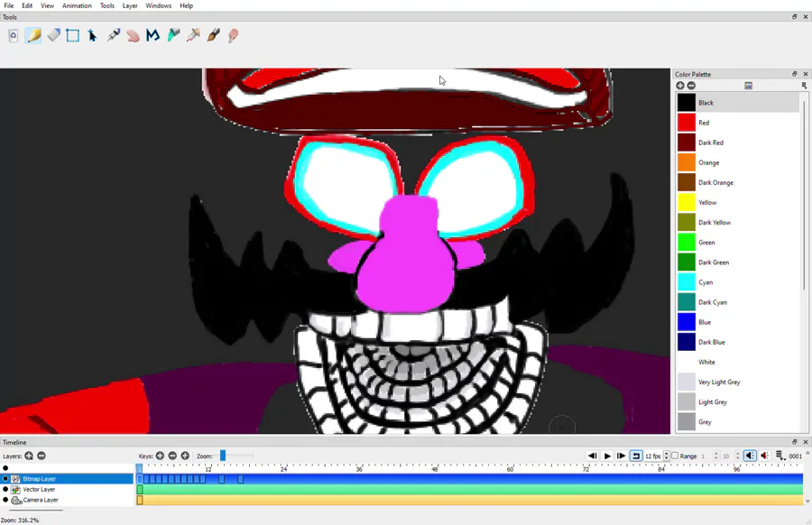Select the Pen tool
The width and height of the screenshot is (812, 525).
click(114, 35)
